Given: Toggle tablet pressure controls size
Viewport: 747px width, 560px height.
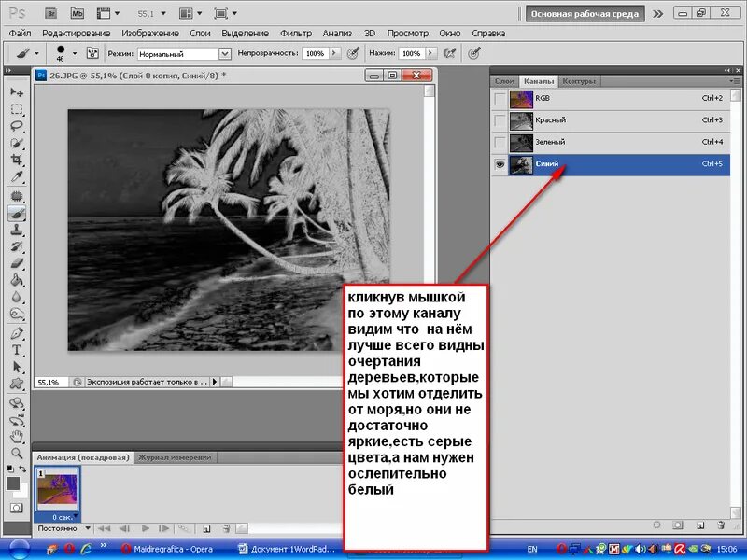Looking at the screenshot, I should pos(473,53).
